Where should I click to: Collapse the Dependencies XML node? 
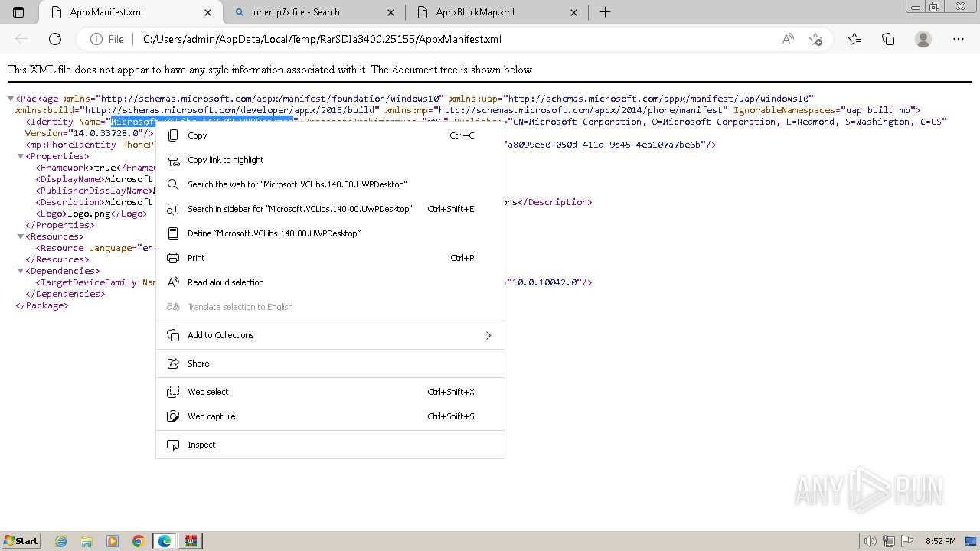tap(21, 271)
